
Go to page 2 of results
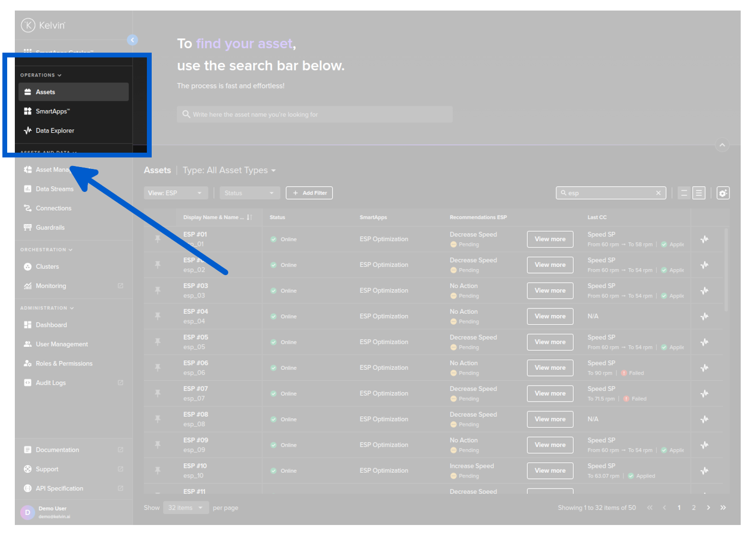[693, 508]
